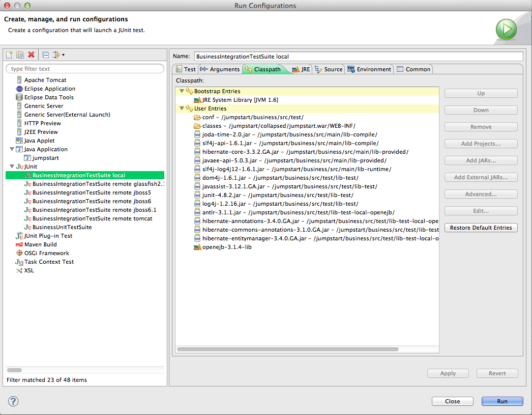Select the Apache Tomcat configuration type

tap(45, 80)
